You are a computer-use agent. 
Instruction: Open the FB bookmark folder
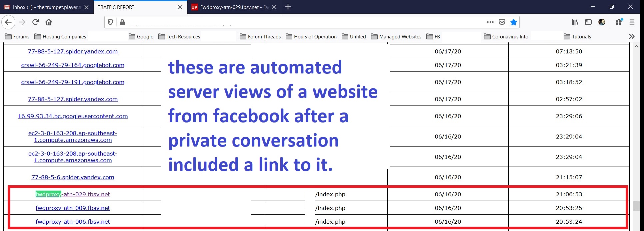tap(433, 36)
